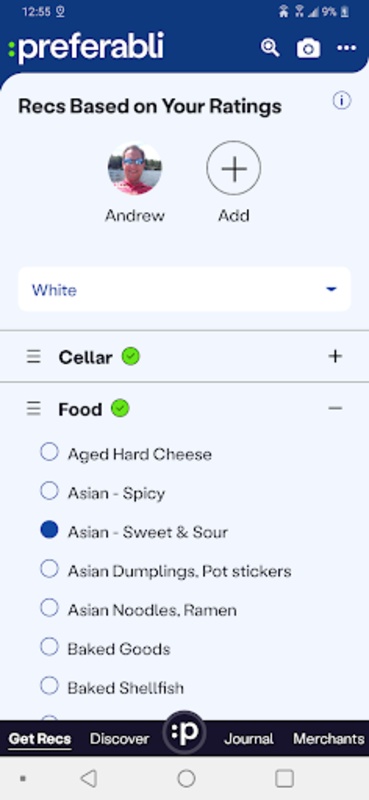The height and width of the screenshot is (800, 369).
Task: Select Aged Hard Cheese radio option
Action: tap(49, 452)
